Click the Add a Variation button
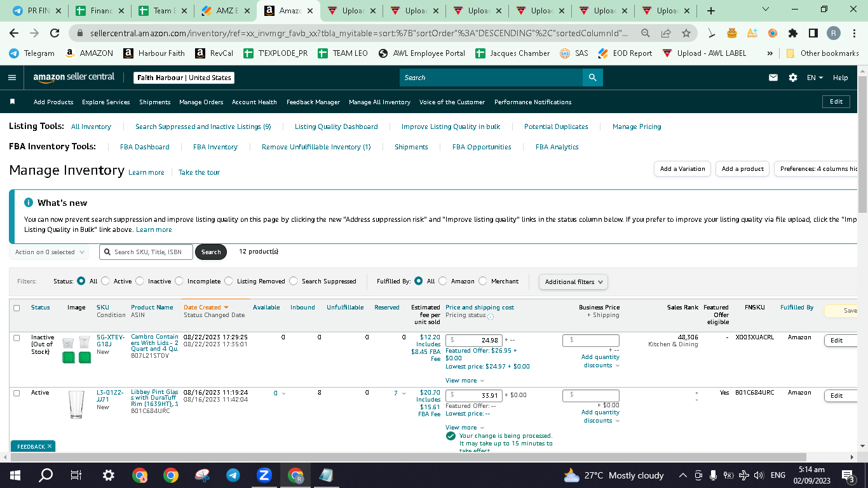 (x=682, y=169)
